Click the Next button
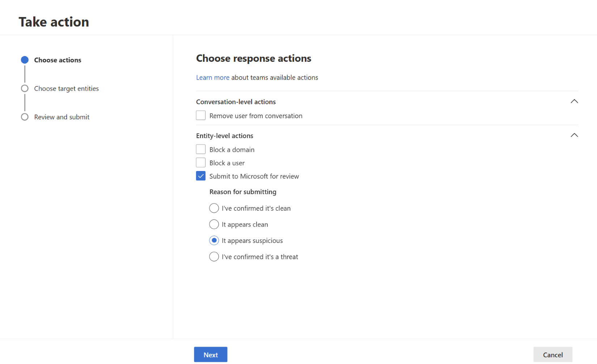Screen dimensions: 597x364 211,355
